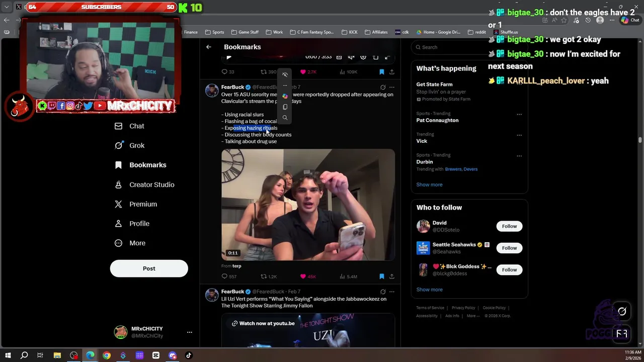Click the Post button
The height and width of the screenshot is (362, 644).
149,268
